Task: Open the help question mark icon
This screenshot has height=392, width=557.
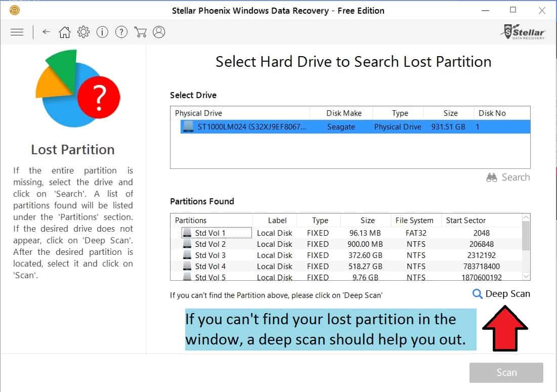Action: [x=121, y=32]
